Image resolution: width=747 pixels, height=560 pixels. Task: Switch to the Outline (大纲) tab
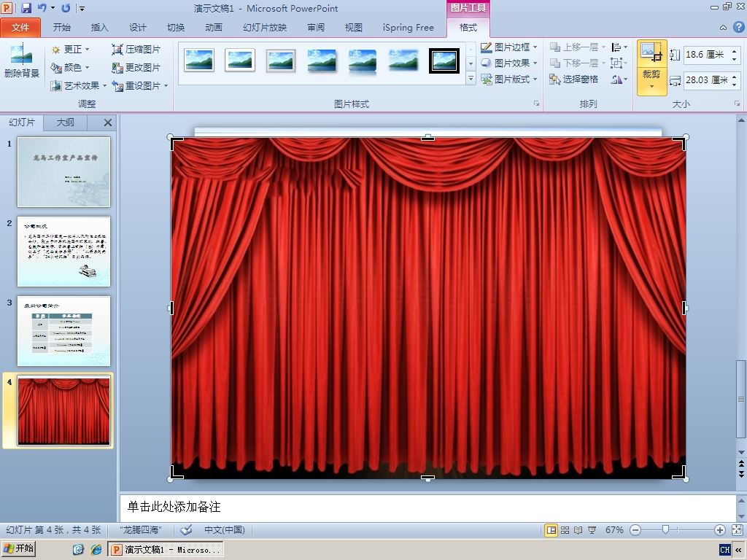click(65, 122)
